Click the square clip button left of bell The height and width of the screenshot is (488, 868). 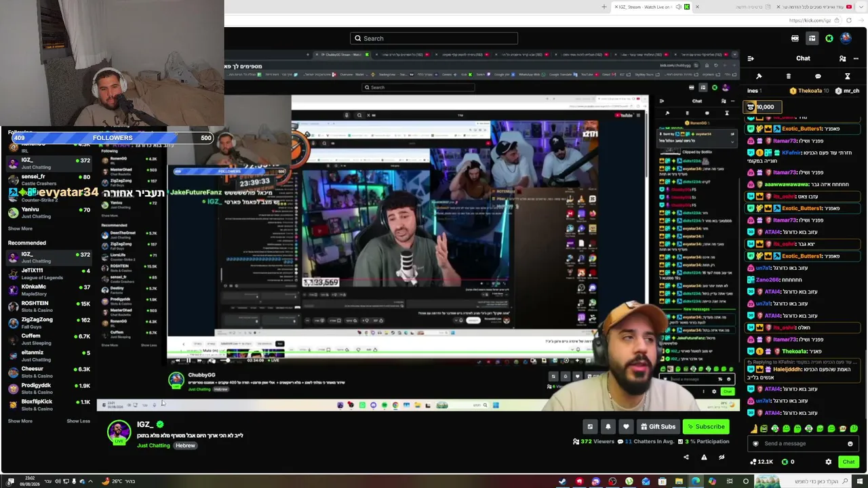(x=590, y=426)
